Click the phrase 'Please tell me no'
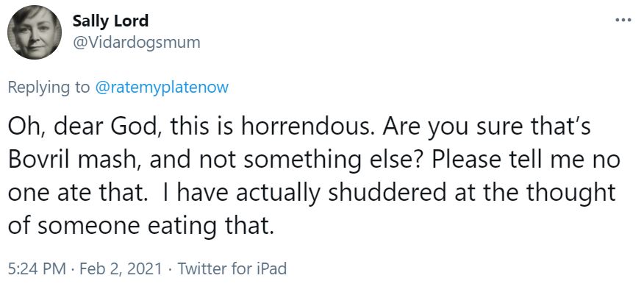This screenshot has width=644, height=292. [526, 160]
